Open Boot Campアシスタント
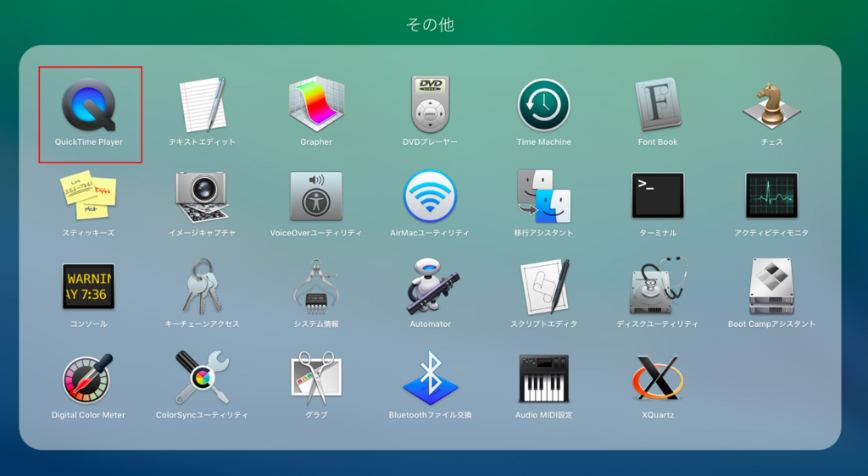Image resolution: width=868 pixels, height=476 pixels. tap(771, 287)
